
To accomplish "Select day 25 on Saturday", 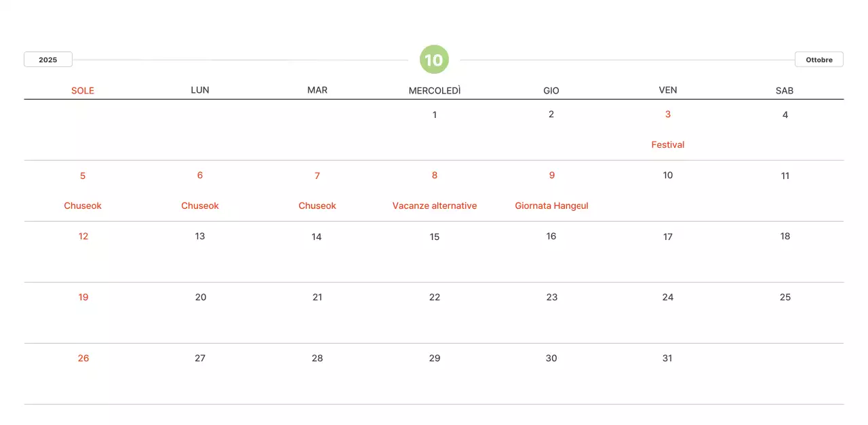I will (785, 297).
